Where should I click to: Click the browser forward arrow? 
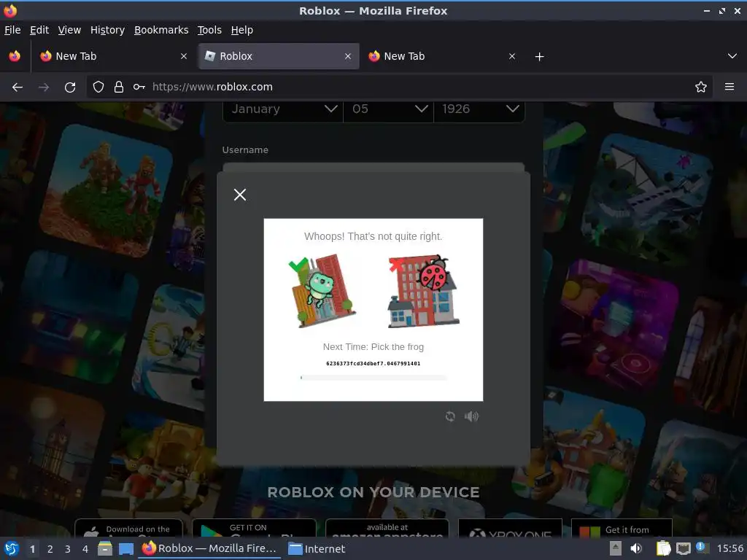(44, 87)
